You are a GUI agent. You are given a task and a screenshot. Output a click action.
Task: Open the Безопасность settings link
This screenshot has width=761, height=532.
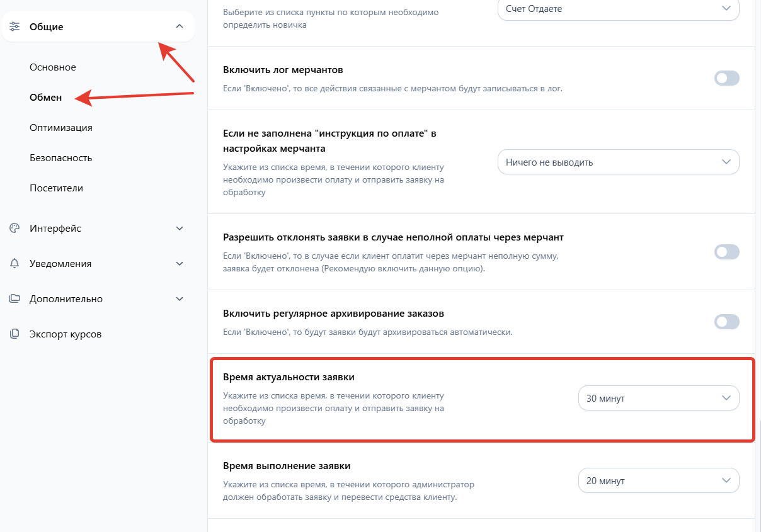tap(61, 158)
